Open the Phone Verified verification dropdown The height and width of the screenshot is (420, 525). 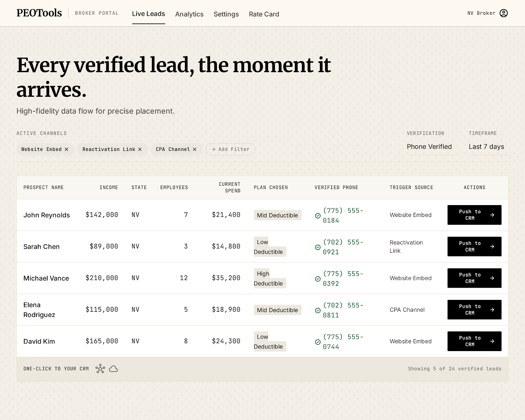click(x=432, y=147)
